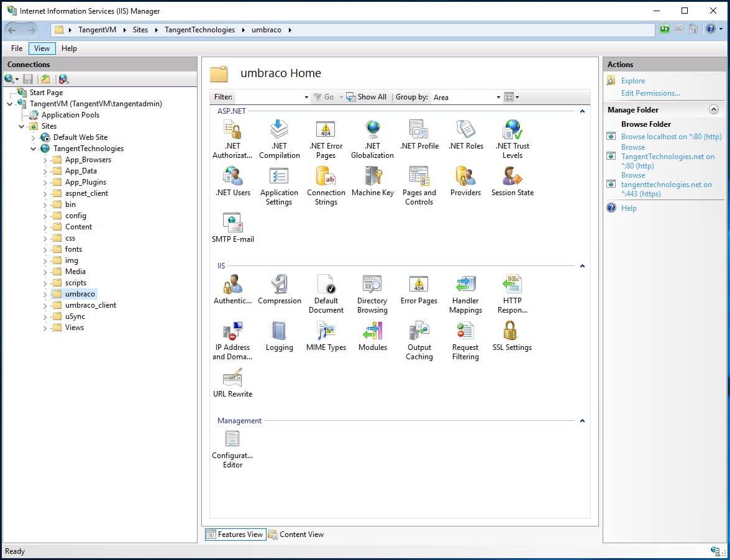This screenshot has width=730, height=560.
Task: Browse tangenttechnologies.net on *:443 (https)
Action: (666, 185)
